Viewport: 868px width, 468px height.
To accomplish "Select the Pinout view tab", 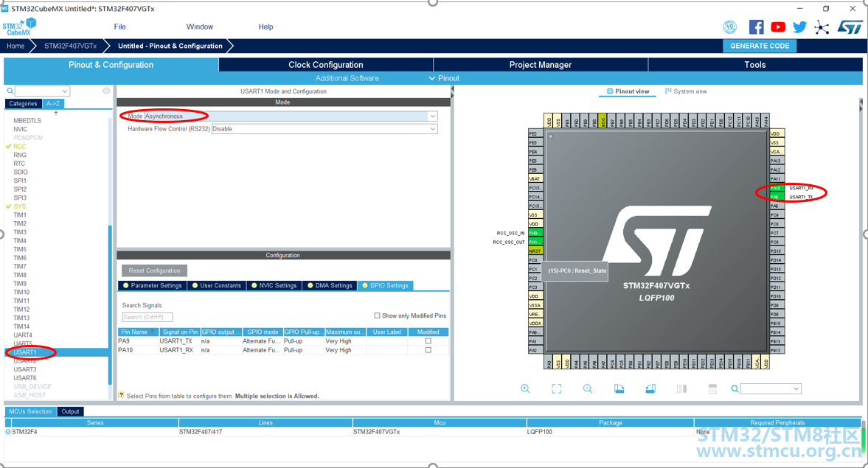I will 628,91.
